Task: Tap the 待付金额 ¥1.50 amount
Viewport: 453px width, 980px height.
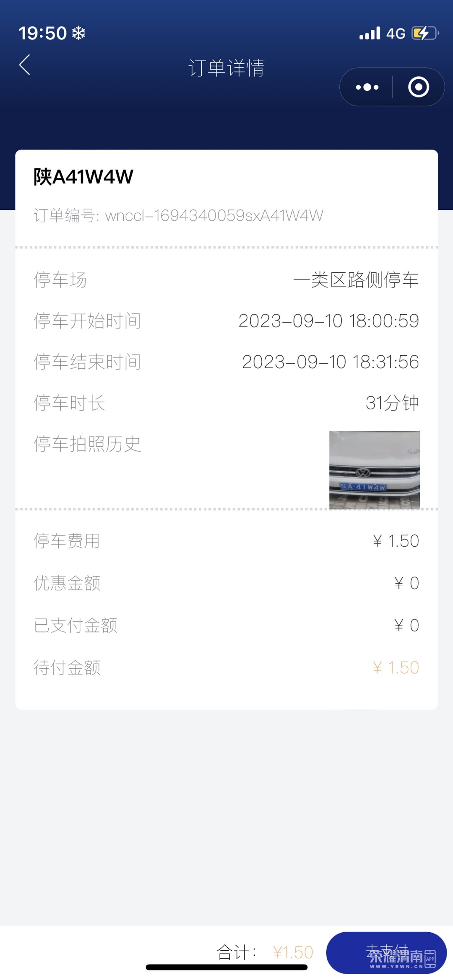Action: point(396,667)
